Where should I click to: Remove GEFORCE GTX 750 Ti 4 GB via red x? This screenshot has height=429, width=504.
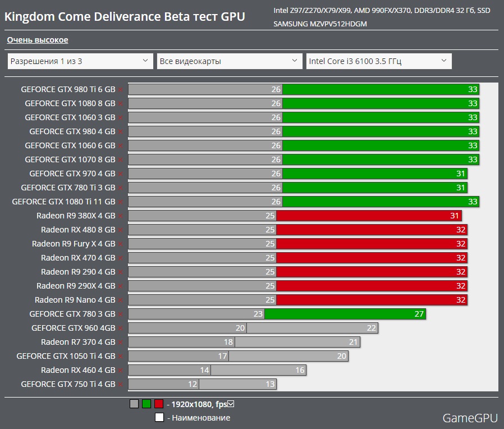tap(121, 385)
